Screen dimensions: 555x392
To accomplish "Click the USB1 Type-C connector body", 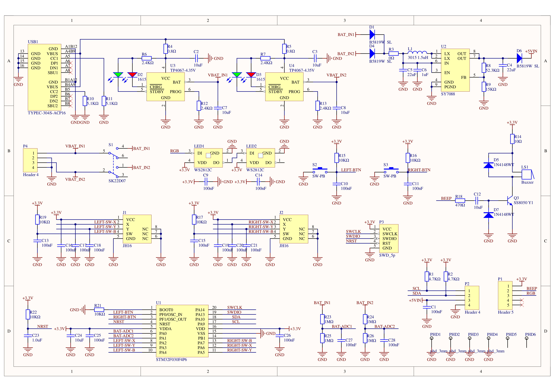I will pyautogui.click(x=44, y=77).
